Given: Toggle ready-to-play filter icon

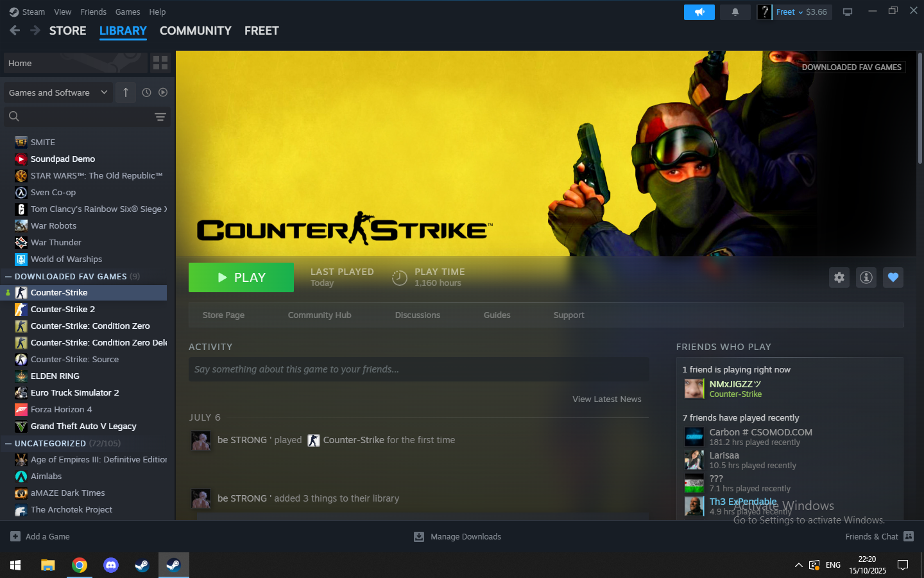Looking at the screenshot, I should coord(163,92).
